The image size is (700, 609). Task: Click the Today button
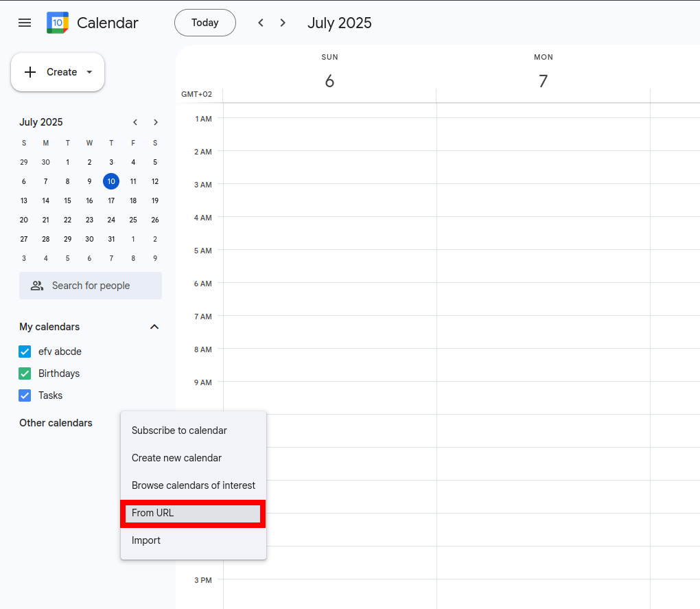click(205, 23)
